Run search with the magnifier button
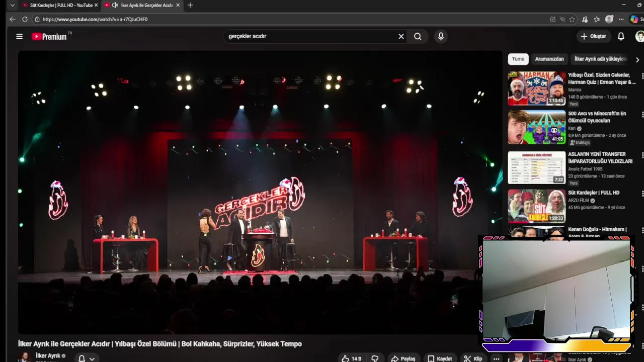Screen dimensions: 644x362 click(418, 36)
